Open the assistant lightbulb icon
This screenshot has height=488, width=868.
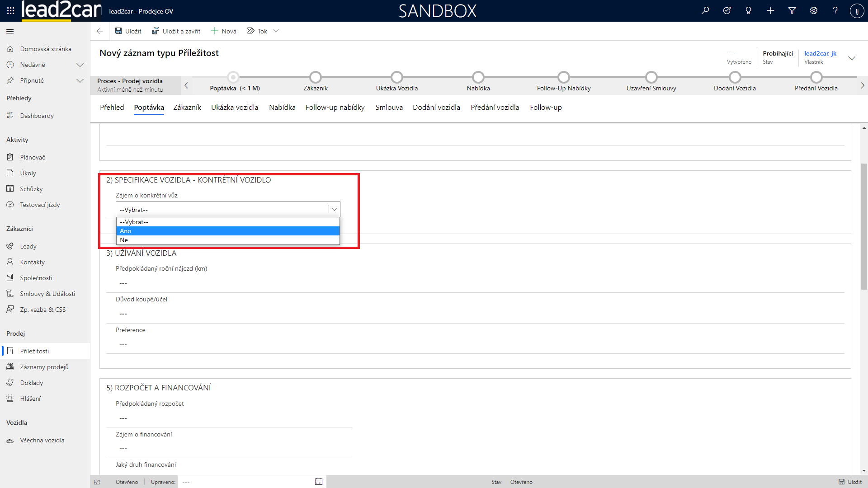(748, 11)
